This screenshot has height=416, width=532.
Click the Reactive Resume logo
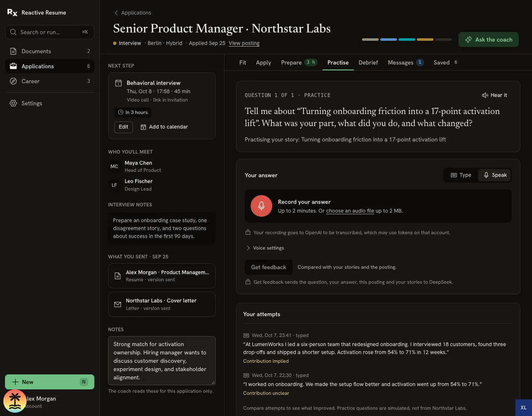pyautogui.click(x=12, y=12)
